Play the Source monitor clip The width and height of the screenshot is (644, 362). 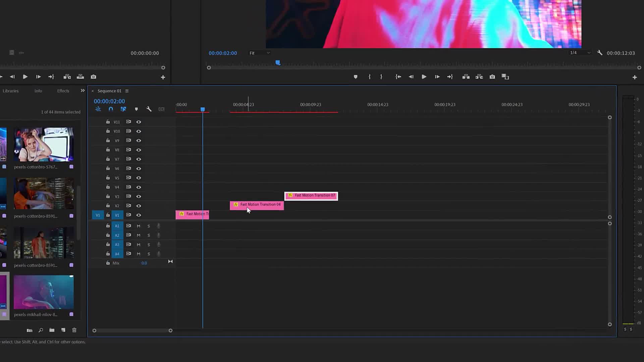click(x=25, y=77)
